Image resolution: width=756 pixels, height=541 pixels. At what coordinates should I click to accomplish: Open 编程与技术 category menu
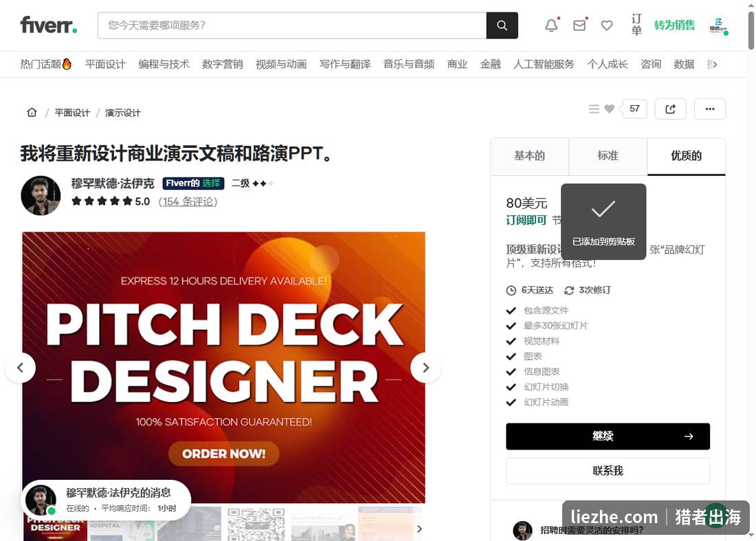click(164, 64)
